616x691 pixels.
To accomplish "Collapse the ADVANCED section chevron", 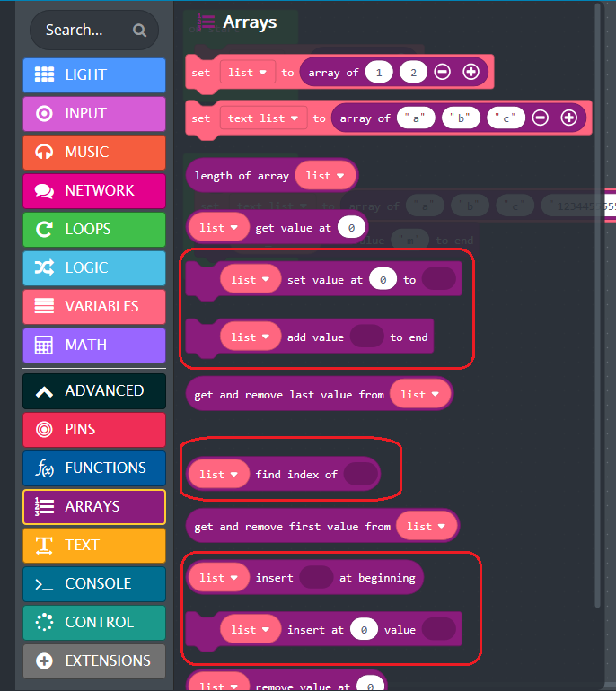I will 44,391.
